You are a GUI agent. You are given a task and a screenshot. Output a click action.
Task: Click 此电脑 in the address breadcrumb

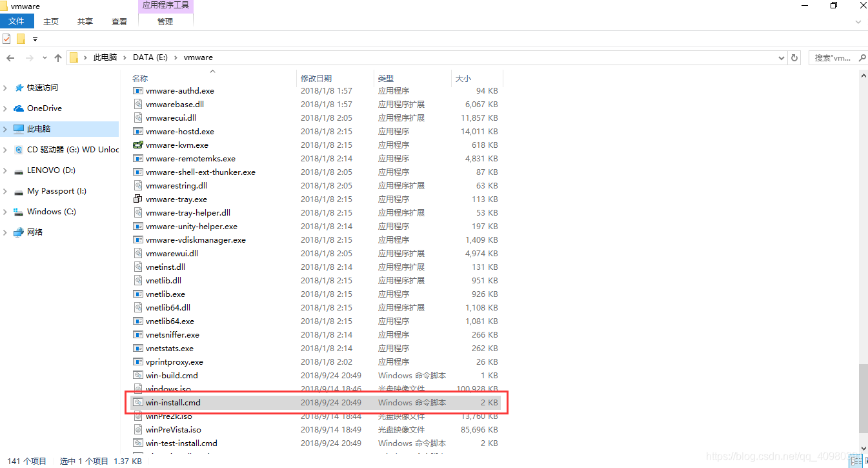click(105, 57)
